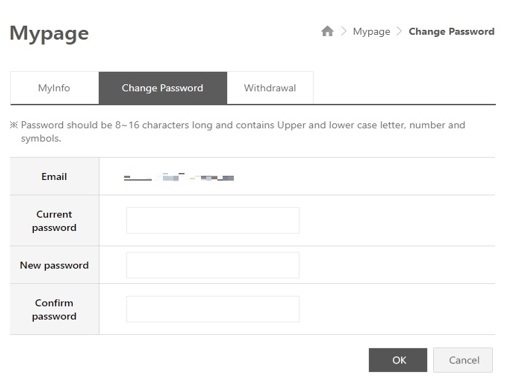Open the Withdrawal tab
This screenshot has width=509, height=381.
(x=270, y=88)
